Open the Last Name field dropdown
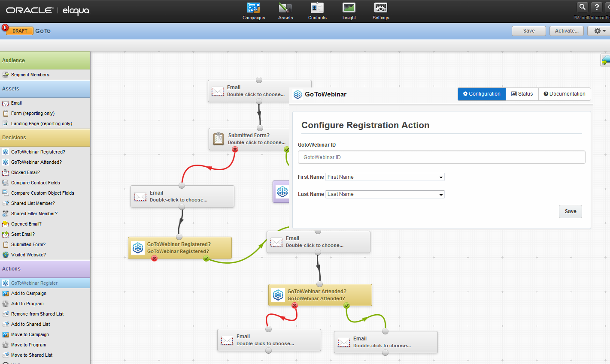 (440, 194)
